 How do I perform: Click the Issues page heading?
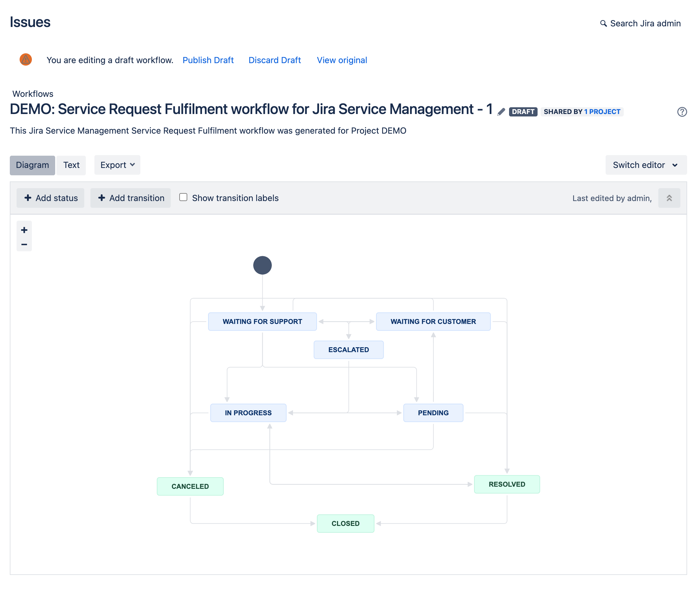(30, 22)
